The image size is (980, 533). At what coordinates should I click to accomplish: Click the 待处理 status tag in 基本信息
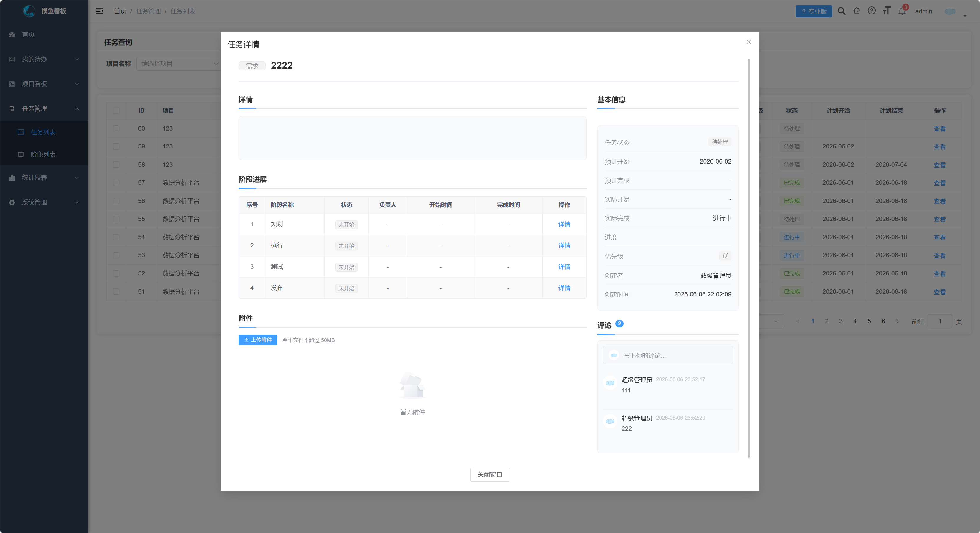[x=720, y=142]
